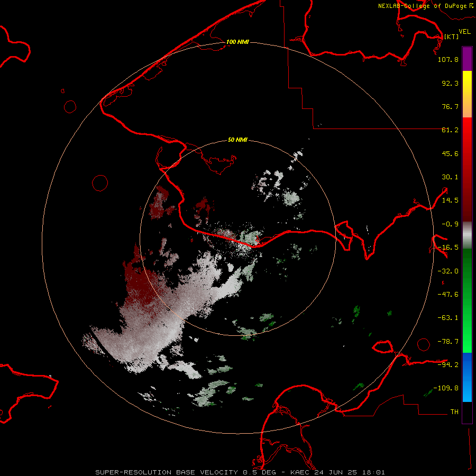Click the bright green segment of color bar
Viewport: 476px width, 476px height.
tap(467, 300)
